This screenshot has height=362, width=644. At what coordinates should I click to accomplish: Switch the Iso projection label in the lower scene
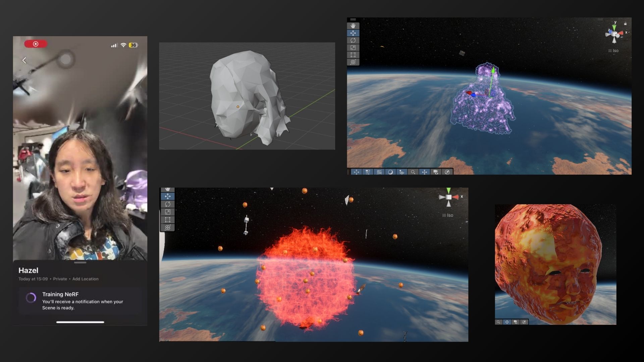click(448, 216)
